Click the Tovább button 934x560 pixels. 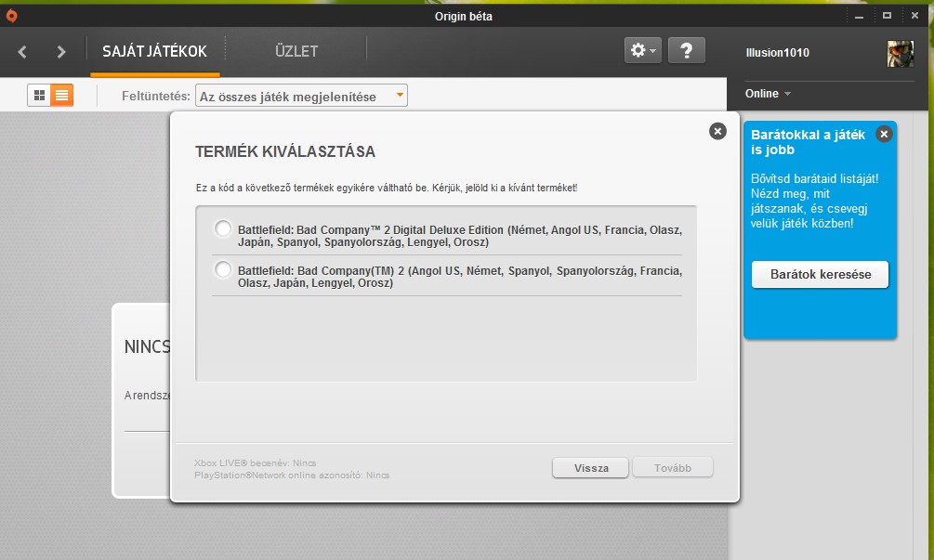coord(673,468)
